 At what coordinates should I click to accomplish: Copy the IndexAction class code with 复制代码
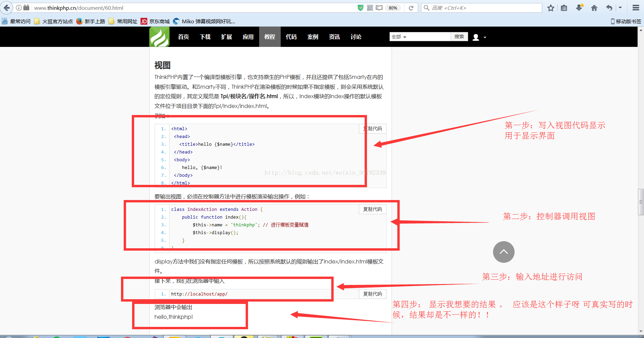(373, 209)
